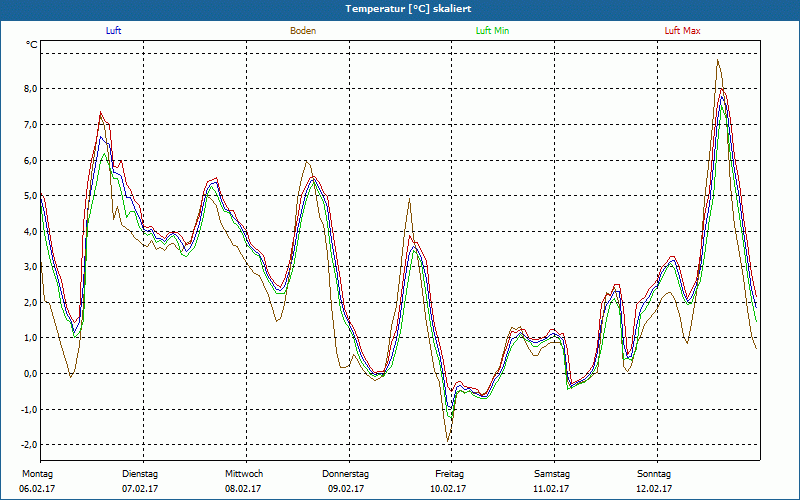800x500 pixels.
Task: Click the 'Dienstag' label on the time axis
Action: [140, 473]
